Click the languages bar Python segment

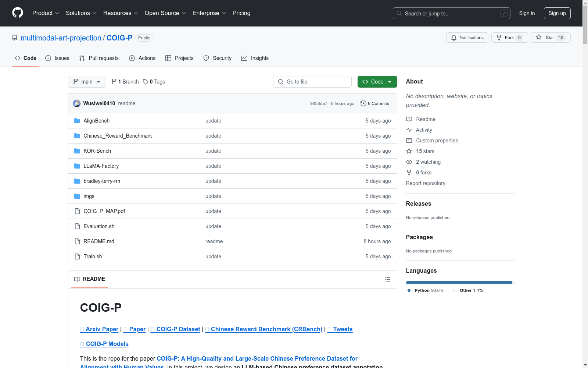(x=459, y=283)
